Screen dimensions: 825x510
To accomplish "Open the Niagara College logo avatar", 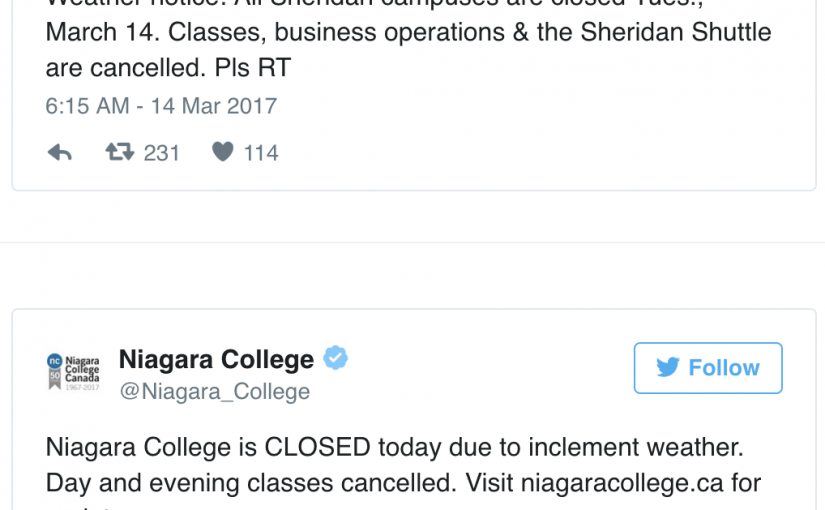I will (x=74, y=371).
